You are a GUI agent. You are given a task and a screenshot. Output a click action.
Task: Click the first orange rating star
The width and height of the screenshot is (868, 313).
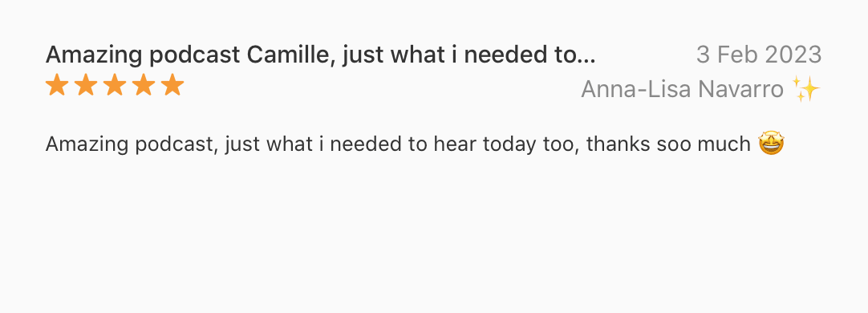pos(57,86)
